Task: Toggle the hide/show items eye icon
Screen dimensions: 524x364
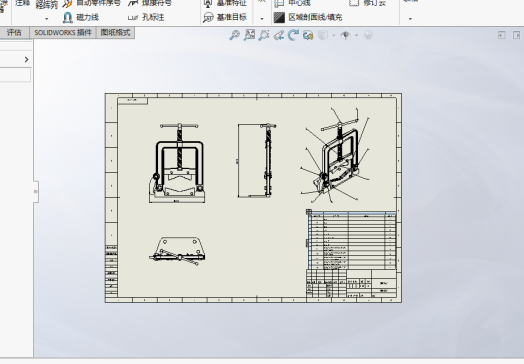Action: tap(345, 35)
